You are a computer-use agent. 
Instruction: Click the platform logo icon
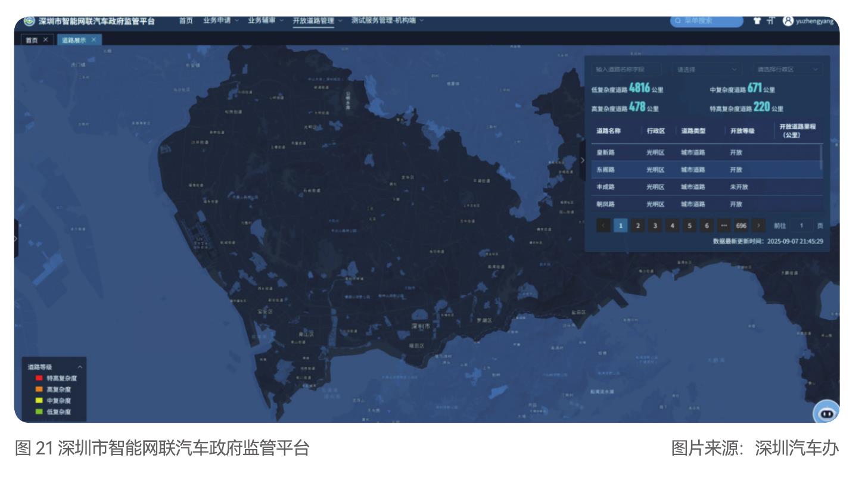[29, 21]
